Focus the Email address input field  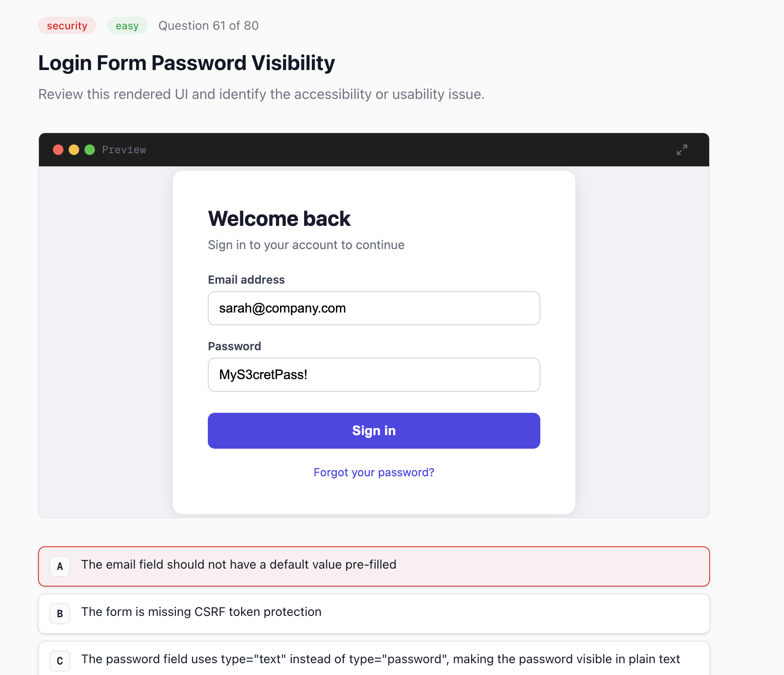pos(374,308)
